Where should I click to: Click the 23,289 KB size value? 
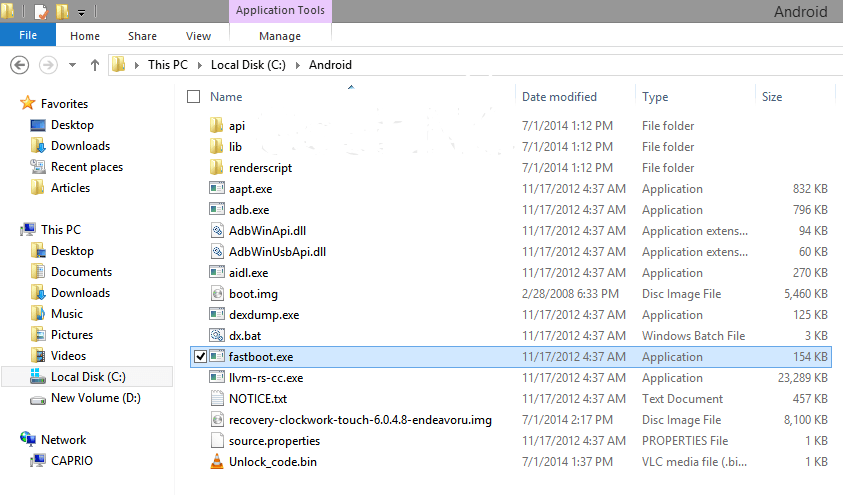(x=802, y=377)
